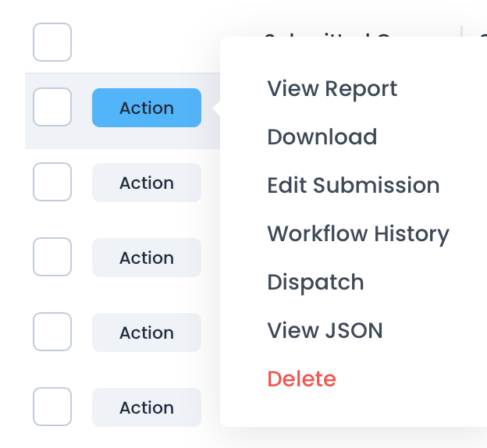Screen dimensions: 487x448
Task: Mark the fourth row's checkbox
Action: coord(52,332)
